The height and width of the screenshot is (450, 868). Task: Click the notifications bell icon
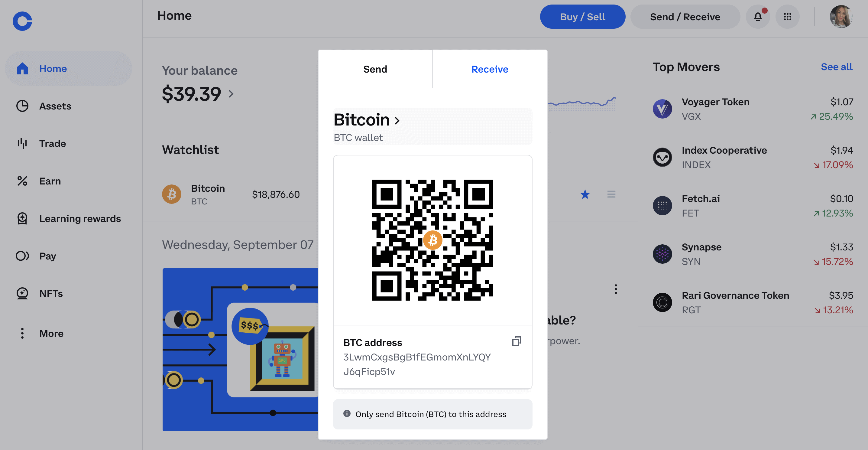tap(758, 15)
